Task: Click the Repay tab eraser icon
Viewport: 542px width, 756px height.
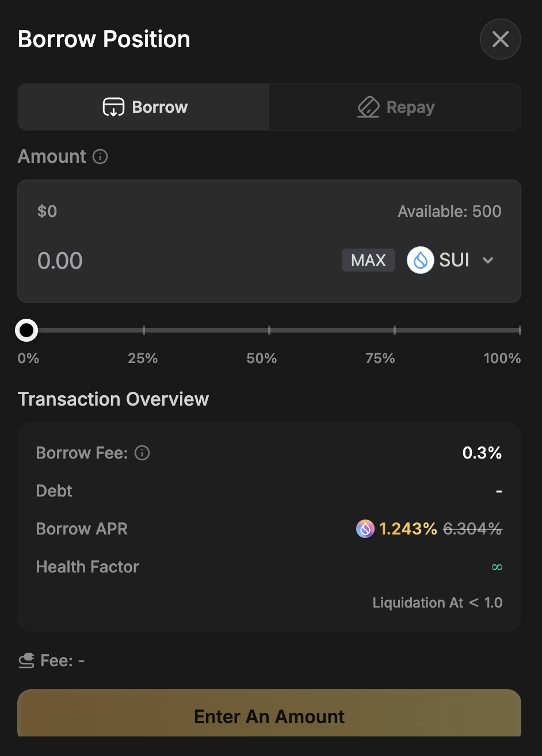Action: [x=368, y=108]
